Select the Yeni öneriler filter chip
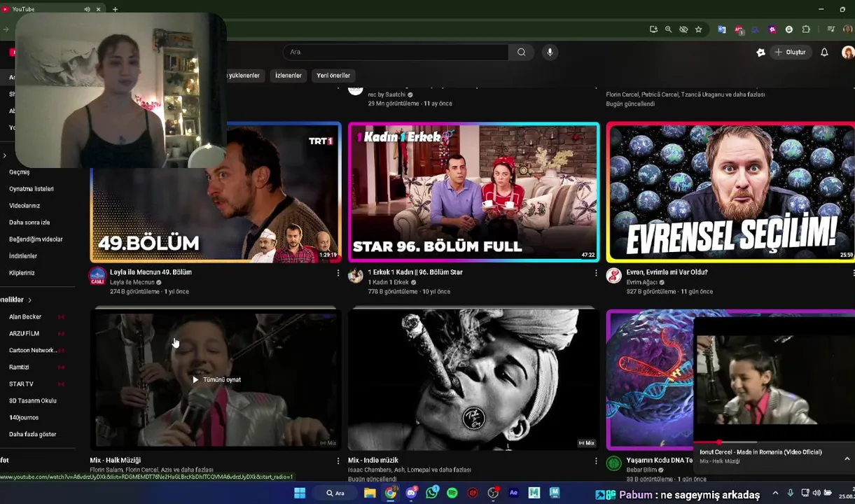Image resolution: width=855 pixels, height=504 pixels. coord(333,76)
